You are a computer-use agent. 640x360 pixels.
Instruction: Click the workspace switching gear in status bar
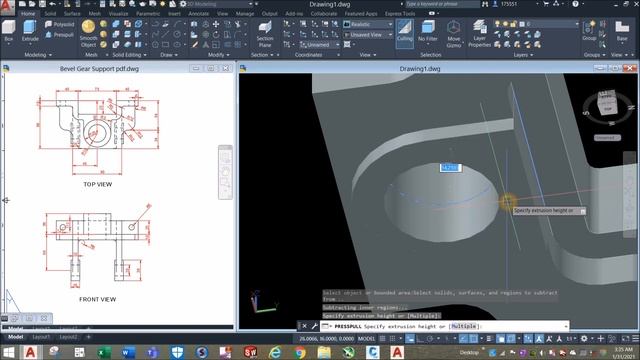click(x=584, y=338)
